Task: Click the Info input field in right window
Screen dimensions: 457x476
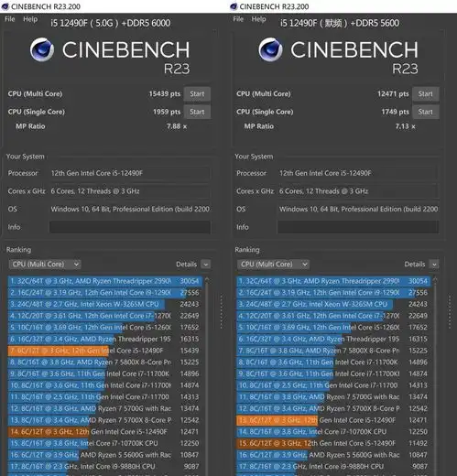Action: [x=358, y=227]
